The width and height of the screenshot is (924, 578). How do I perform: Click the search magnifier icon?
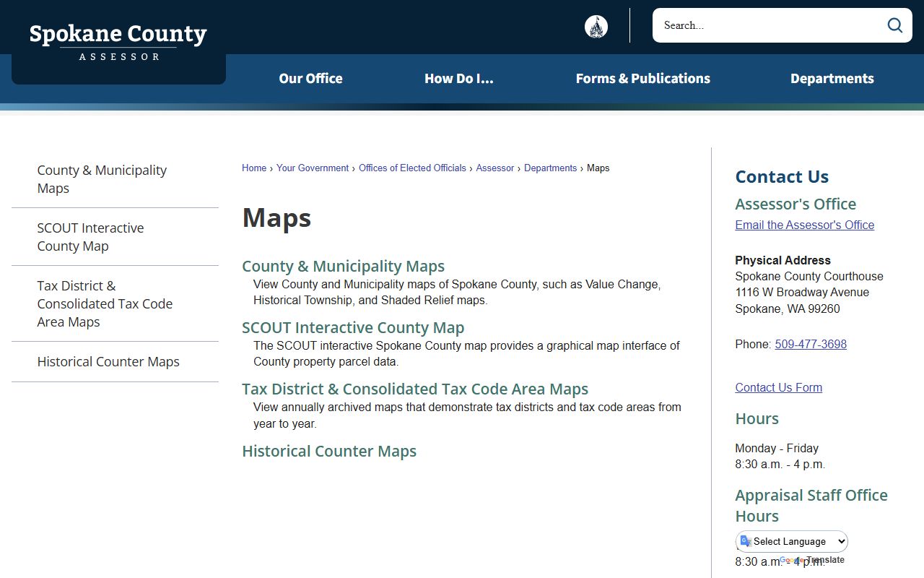pyautogui.click(x=895, y=25)
